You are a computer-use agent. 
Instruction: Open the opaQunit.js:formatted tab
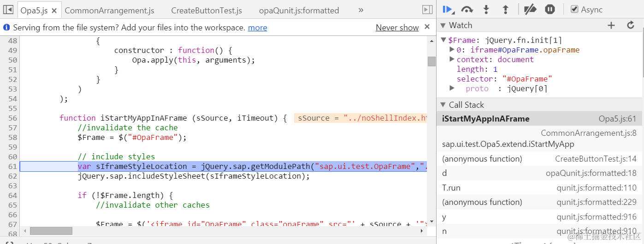pos(299,10)
